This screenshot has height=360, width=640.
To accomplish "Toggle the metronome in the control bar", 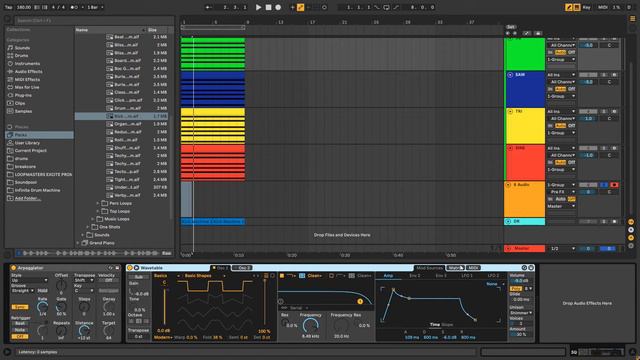I will click(74, 7).
